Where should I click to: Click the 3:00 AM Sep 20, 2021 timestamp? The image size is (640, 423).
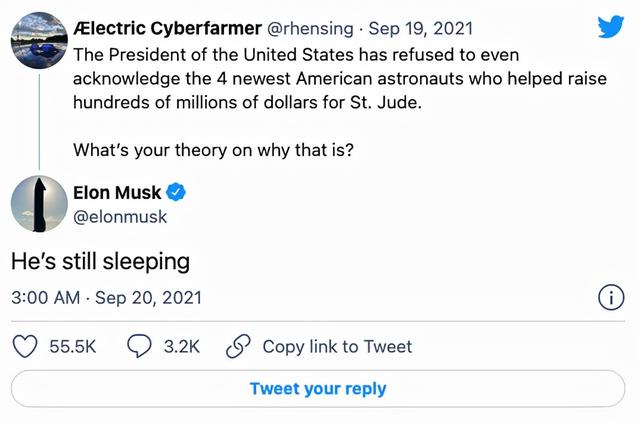(106, 297)
